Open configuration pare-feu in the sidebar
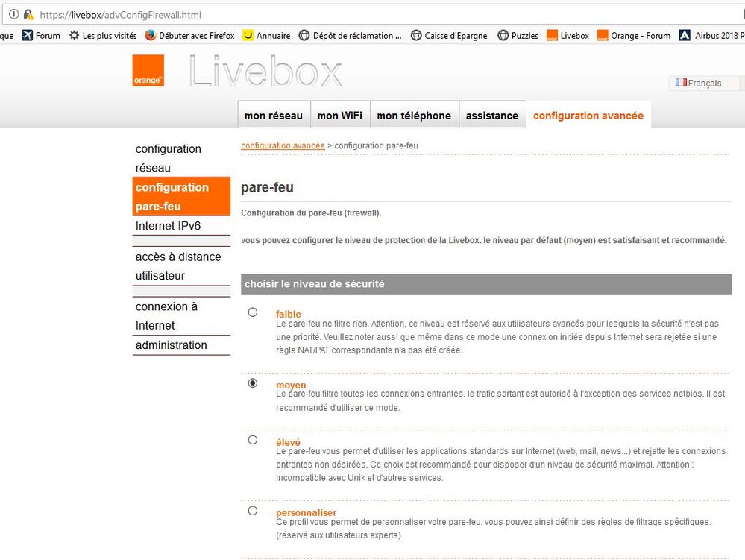This screenshot has height=560, width=745. click(x=181, y=197)
